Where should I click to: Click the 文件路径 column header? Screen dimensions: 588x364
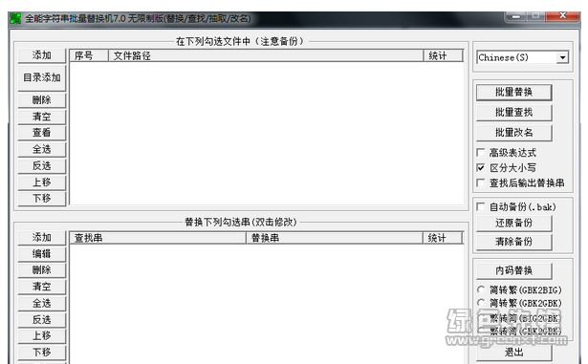[x=266, y=55]
